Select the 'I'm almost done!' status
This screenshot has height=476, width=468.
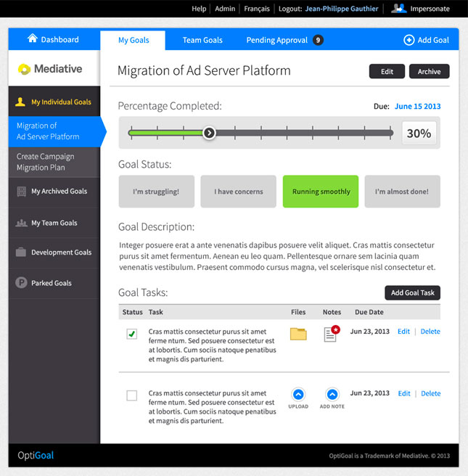pyautogui.click(x=402, y=192)
